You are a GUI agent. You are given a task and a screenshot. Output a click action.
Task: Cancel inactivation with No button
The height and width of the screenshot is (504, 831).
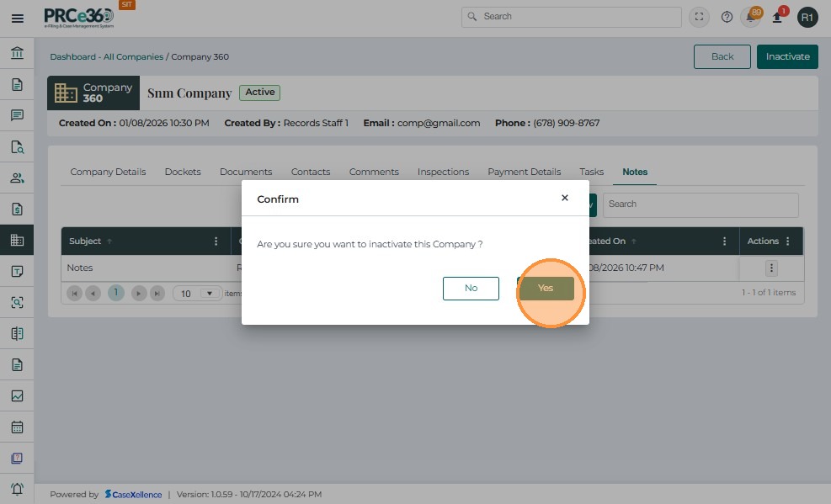coord(471,288)
